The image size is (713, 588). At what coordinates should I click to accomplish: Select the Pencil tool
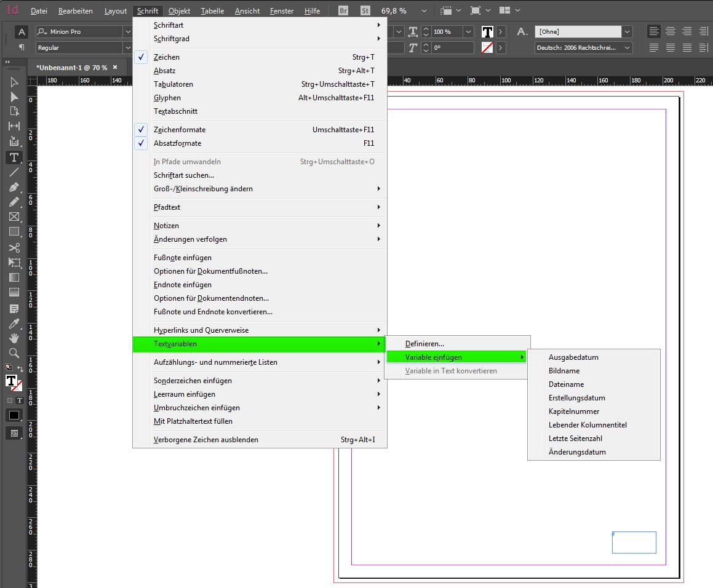click(14, 202)
